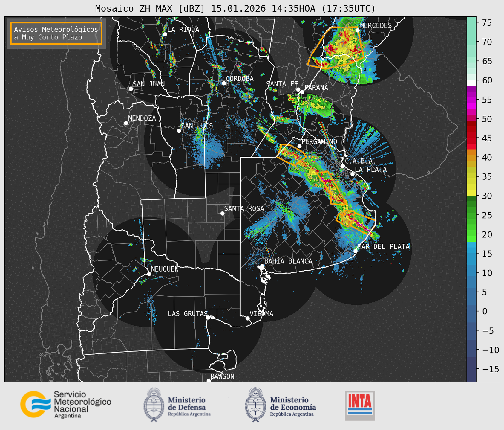Click the Ministerio de Defensa emblem
504x430 pixels.
154,405
